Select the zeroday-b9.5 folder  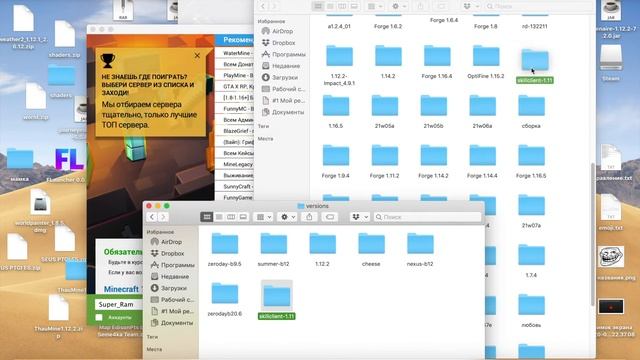[x=224, y=249]
